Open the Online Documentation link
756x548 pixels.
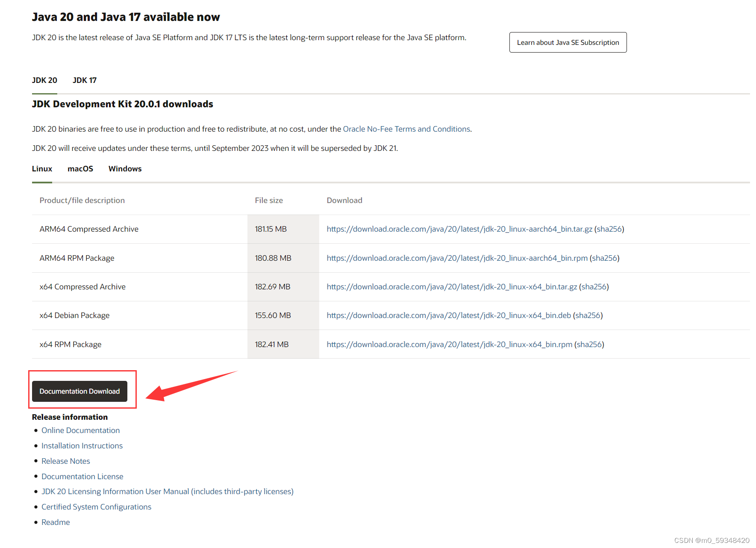[80, 430]
